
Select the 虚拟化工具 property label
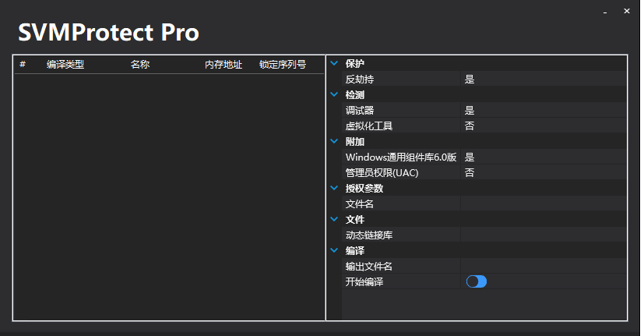369,126
